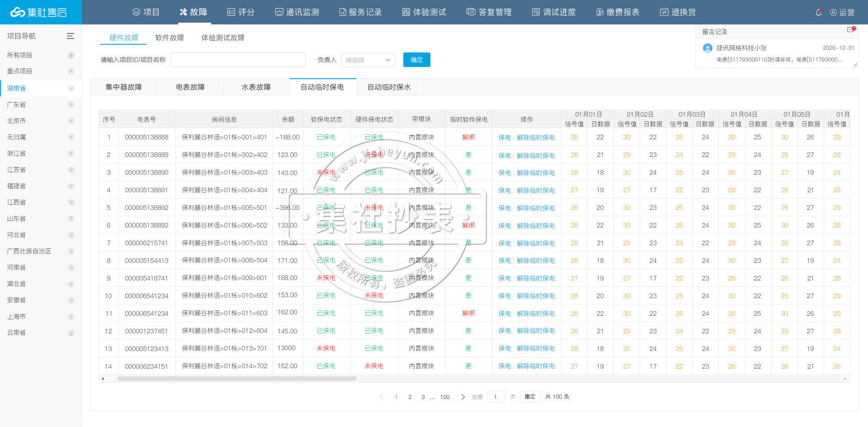Click 解除临时保电 link in row 1

click(x=536, y=138)
